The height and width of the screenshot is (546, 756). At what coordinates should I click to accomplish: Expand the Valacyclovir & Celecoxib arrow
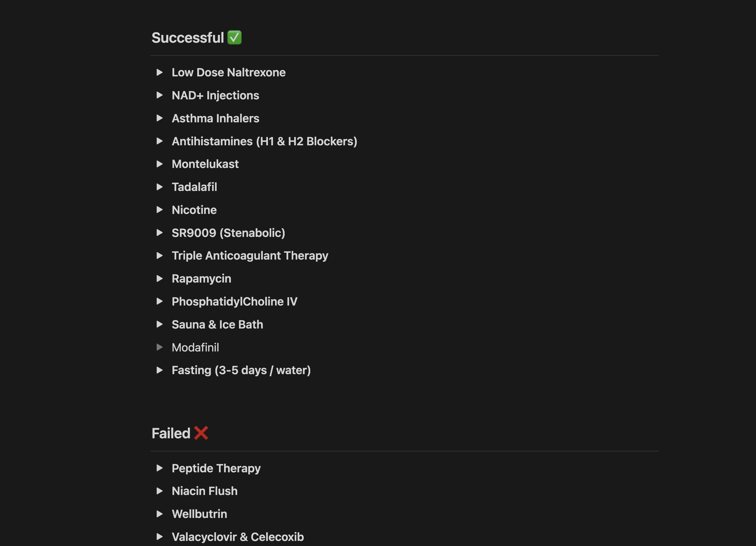click(x=160, y=537)
